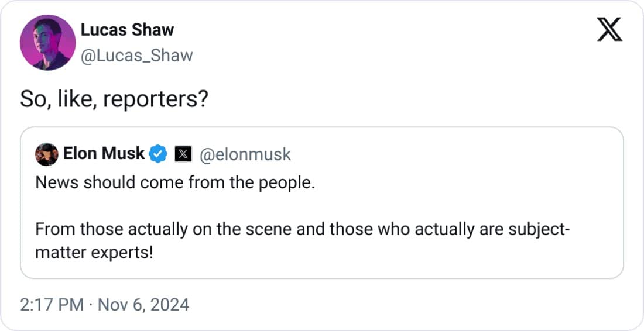Click the 2:17 PM timestamp
Screen dimensions: 644x331
click(52, 305)
